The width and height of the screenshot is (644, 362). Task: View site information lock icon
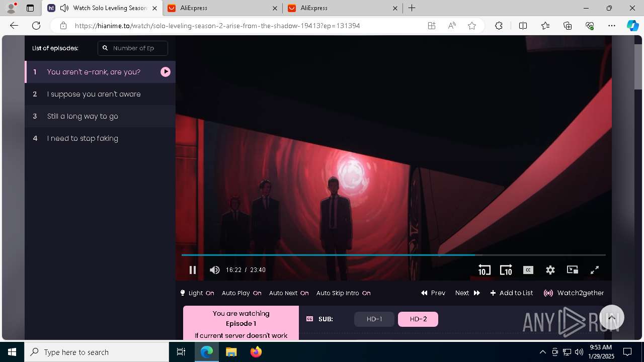63,26
